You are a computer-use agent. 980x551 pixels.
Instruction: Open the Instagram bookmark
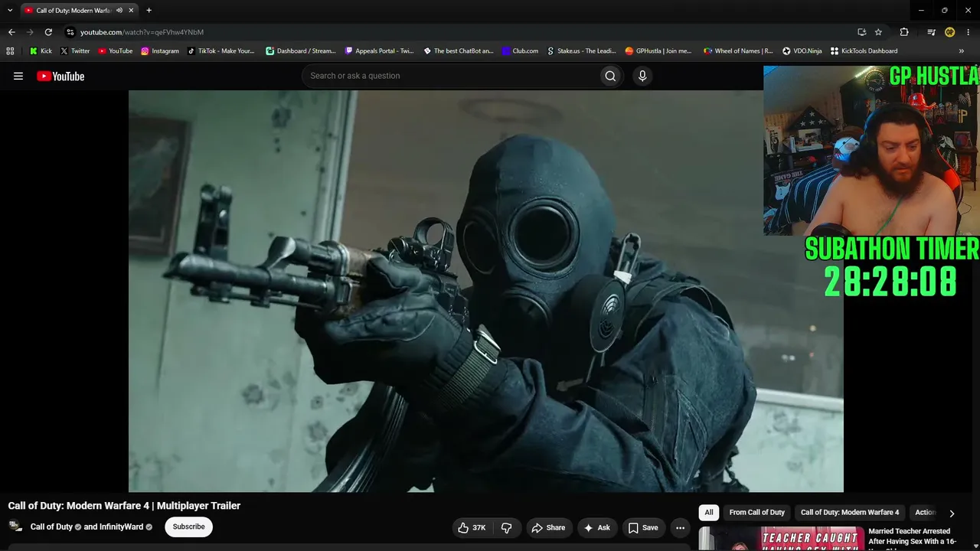pos(160,51)
